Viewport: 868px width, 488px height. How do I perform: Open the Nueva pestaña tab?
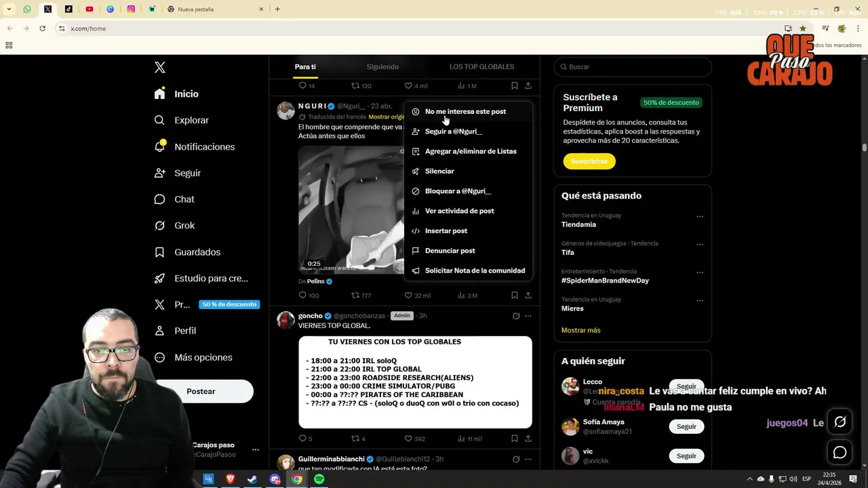(x=215, y=9)
